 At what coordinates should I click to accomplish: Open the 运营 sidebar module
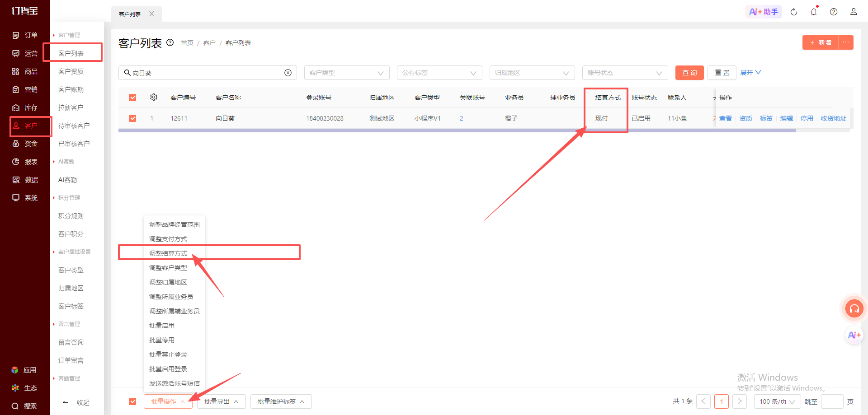click(25, 53)
